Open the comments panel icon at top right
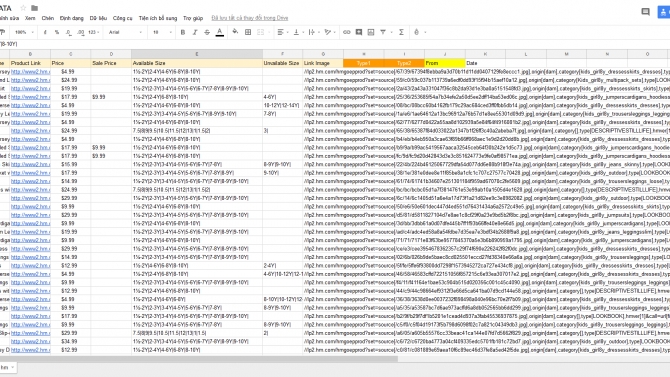670x377 pixels. (x=646, y=12)
